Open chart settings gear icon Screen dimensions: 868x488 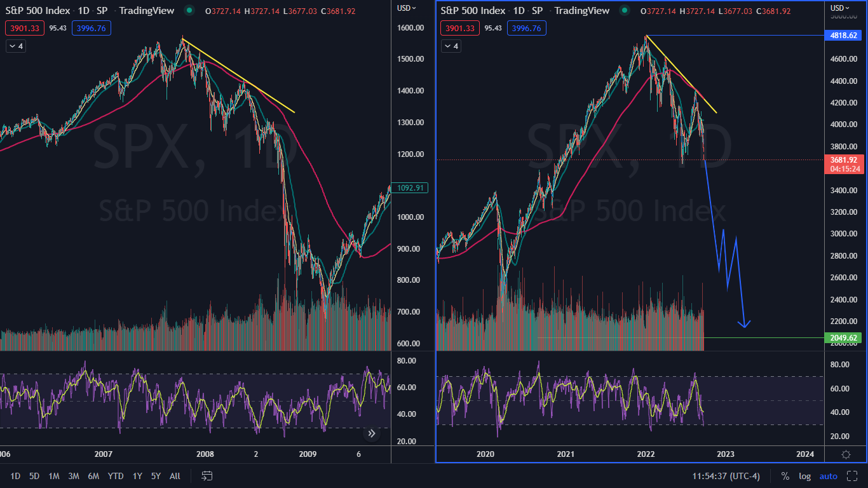846,454
